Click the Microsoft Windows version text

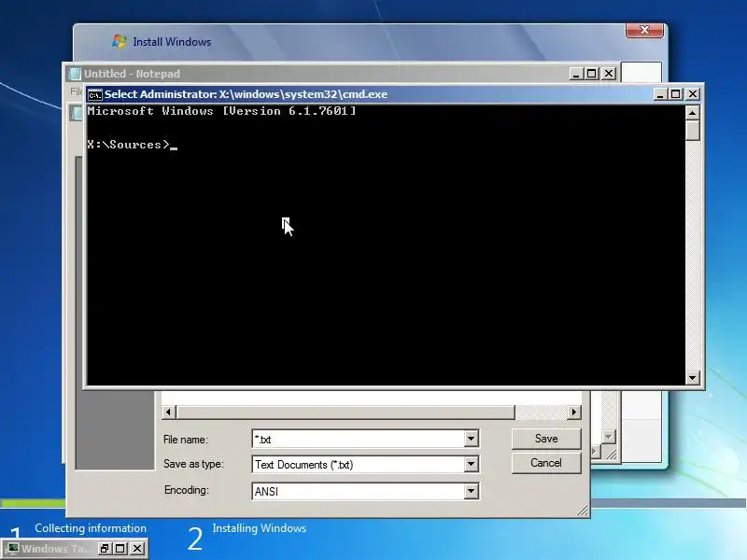coord(221,111)
